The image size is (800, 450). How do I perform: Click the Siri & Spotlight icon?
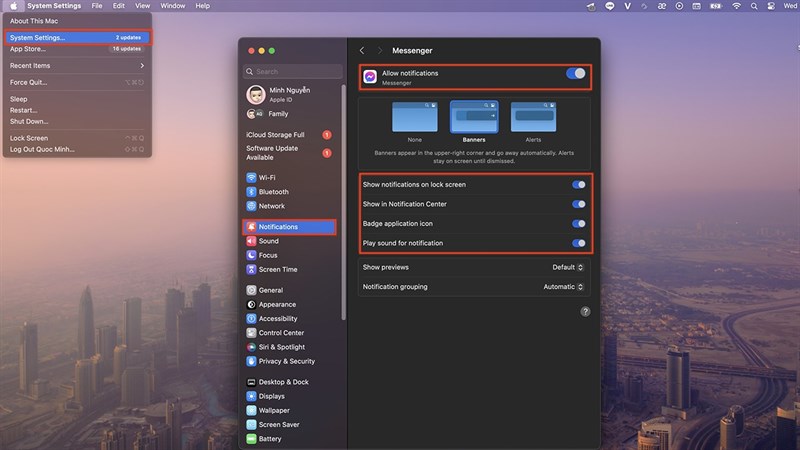pos(251,347)
